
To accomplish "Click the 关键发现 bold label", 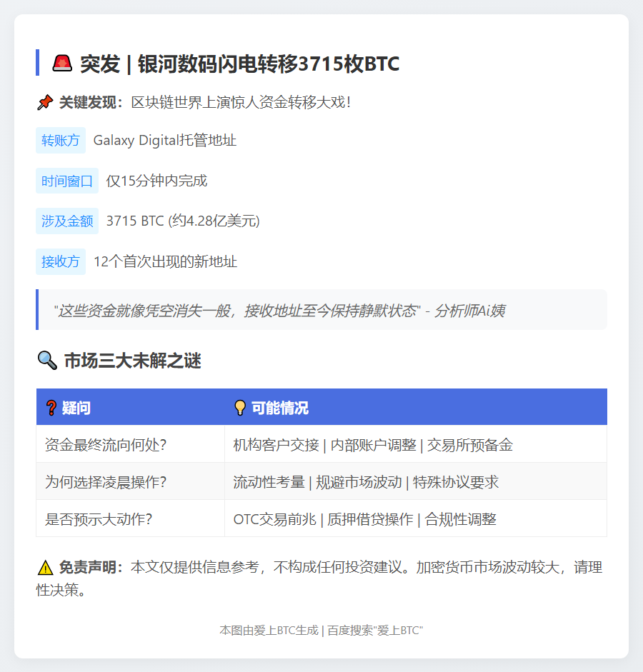I will click(x=91, y=102).
